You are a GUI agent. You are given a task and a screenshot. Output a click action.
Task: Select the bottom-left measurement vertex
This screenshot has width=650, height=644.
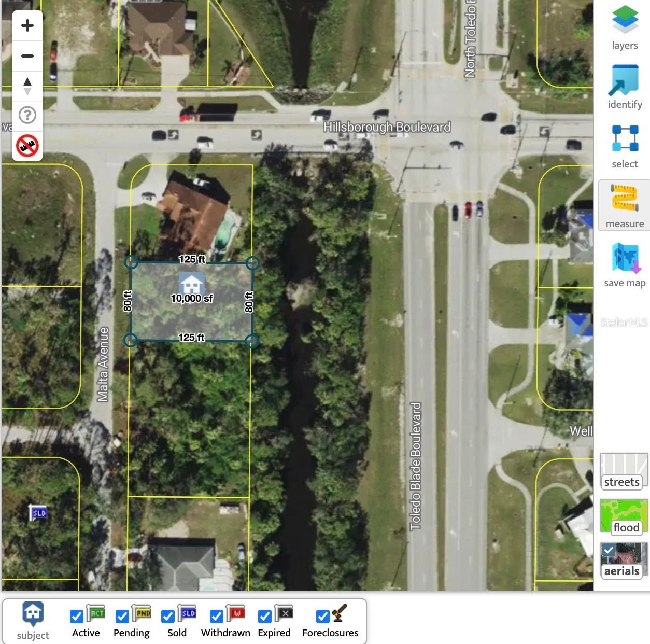[x=131, y=340]
